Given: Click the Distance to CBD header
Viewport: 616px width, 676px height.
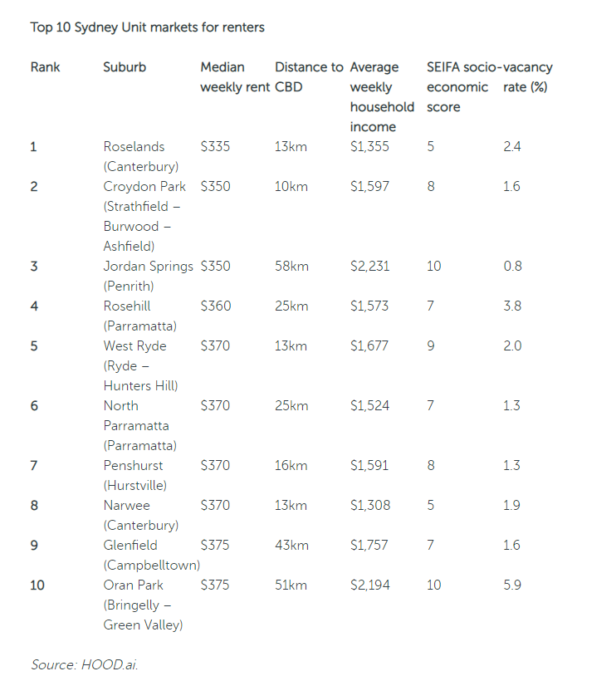Looking at the screenshot, I should [309, 77].
